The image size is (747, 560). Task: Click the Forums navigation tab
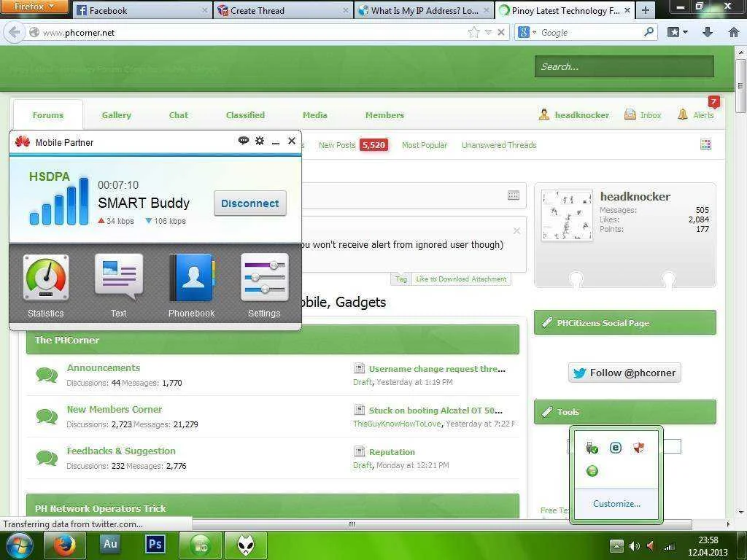[x=48, y=114]
